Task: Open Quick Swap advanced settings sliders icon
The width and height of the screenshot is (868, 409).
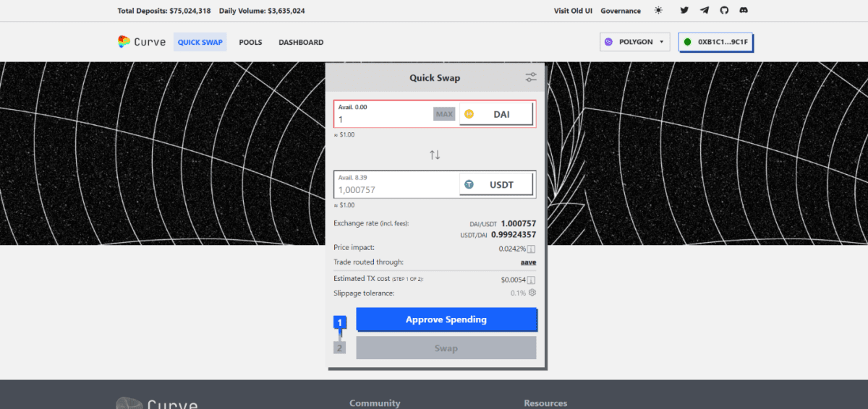Action: click(531, 77)
